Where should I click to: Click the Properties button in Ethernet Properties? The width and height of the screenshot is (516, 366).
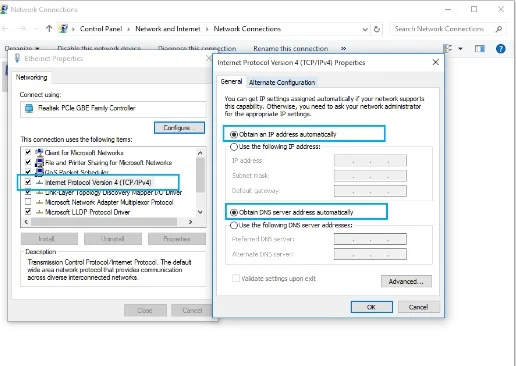(x=177, y=239)
